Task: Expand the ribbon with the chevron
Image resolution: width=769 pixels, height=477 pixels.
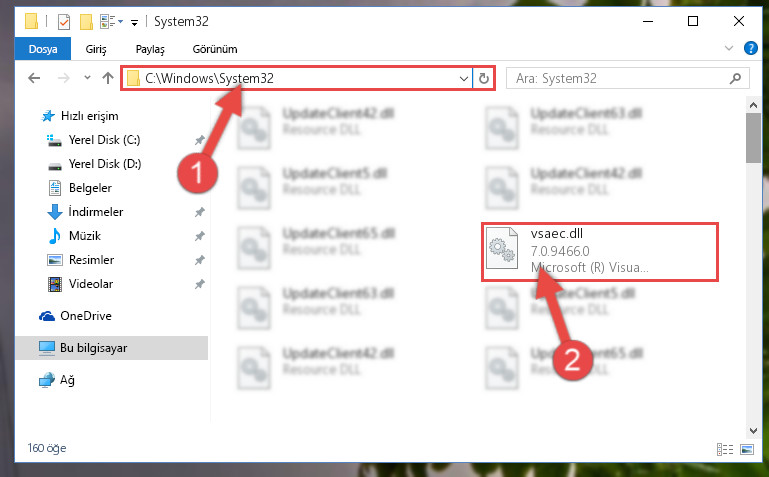Action: [x=729, y=48]
